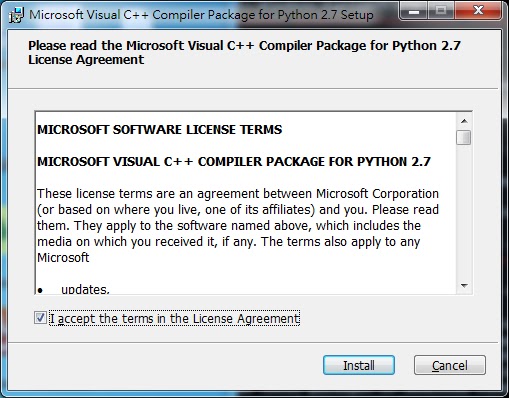Click the installer icon in title bar
Screen dimensions: 509x398
[x=16, y=15]
